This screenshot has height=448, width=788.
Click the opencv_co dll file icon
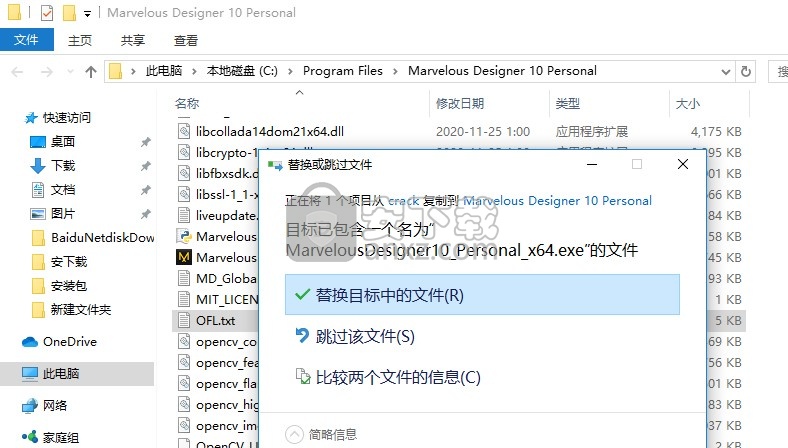pyautogui.click(x=184, y=342)
